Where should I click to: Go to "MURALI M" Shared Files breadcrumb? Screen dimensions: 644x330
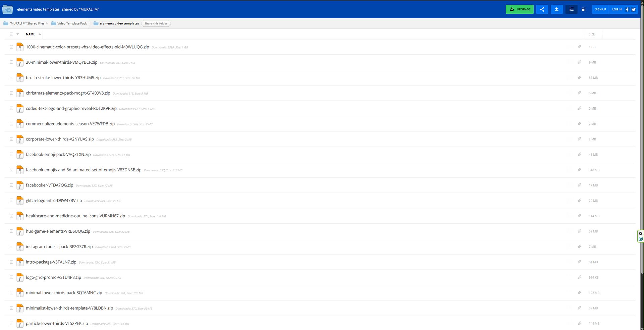(27, 23)
